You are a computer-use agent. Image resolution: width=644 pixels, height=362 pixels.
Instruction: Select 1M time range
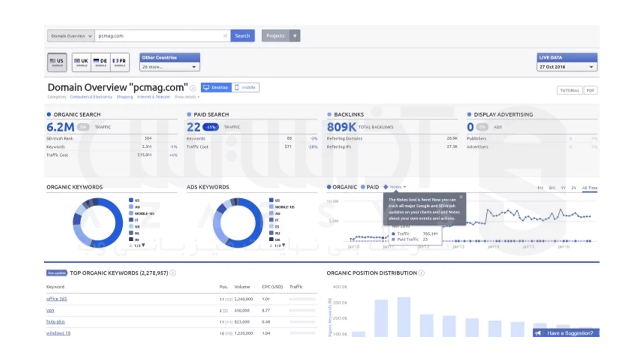[x=540, y=188]
